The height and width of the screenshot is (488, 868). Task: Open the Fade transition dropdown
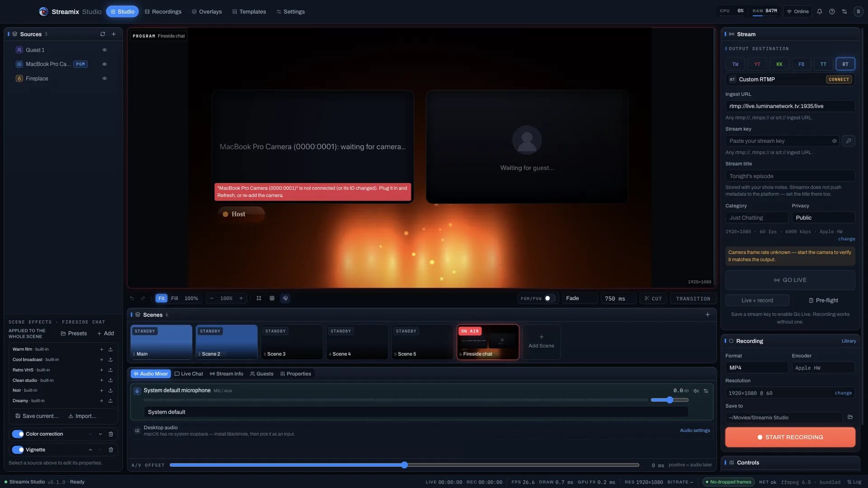[580, 299]
